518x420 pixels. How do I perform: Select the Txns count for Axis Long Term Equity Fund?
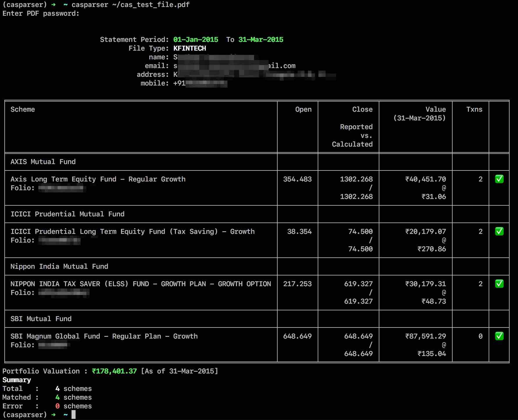pyautogui.click(x=480, y=179)
